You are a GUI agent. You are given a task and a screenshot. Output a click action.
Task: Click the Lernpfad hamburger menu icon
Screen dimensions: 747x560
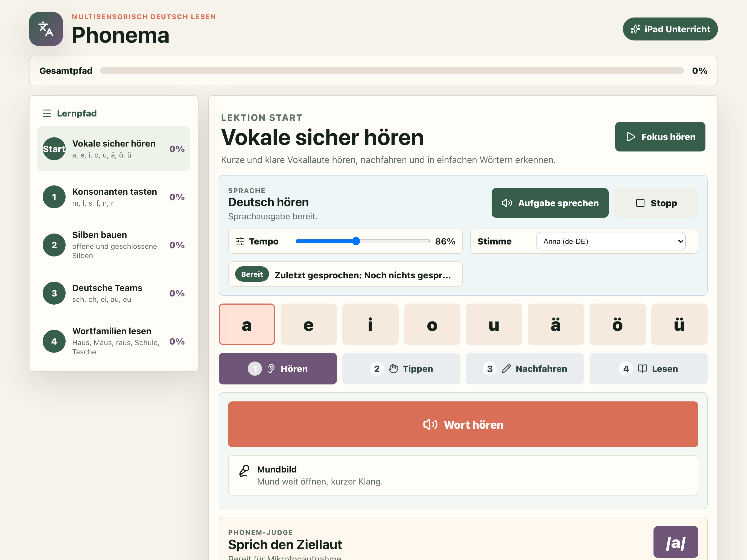47,113
